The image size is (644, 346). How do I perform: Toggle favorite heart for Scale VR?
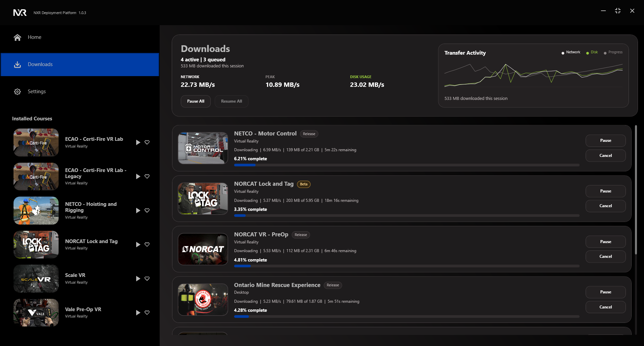147,279
